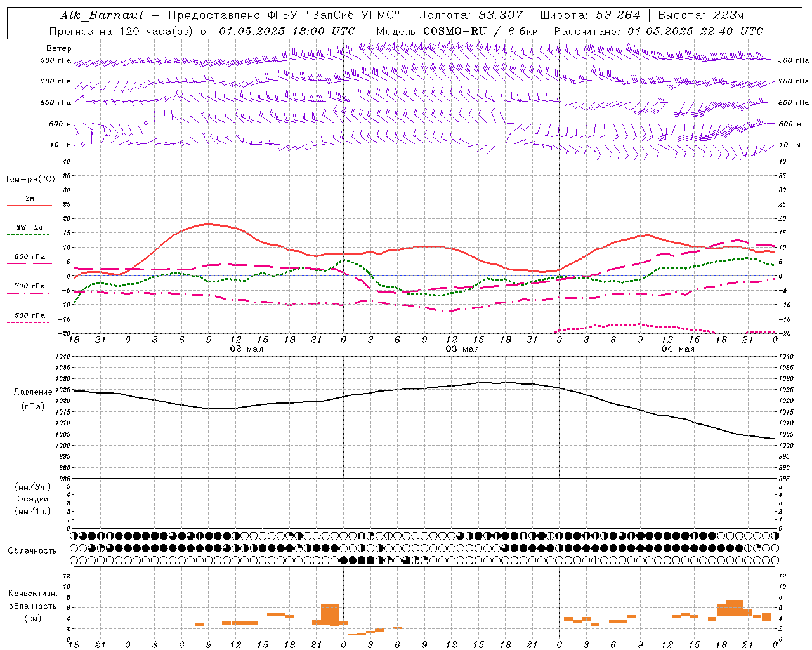Click Прогноз на 120 часа(ов) text

[122, 31]
